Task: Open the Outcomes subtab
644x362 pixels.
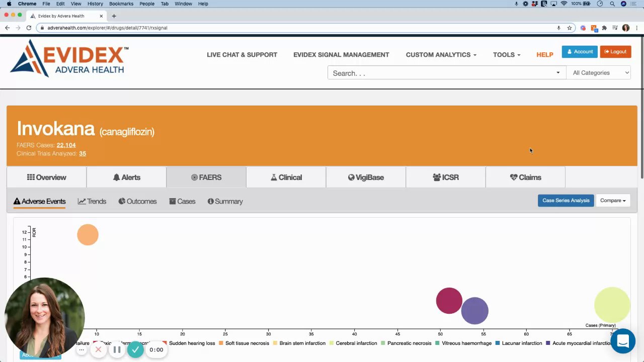Action: (x=137, y=201)
